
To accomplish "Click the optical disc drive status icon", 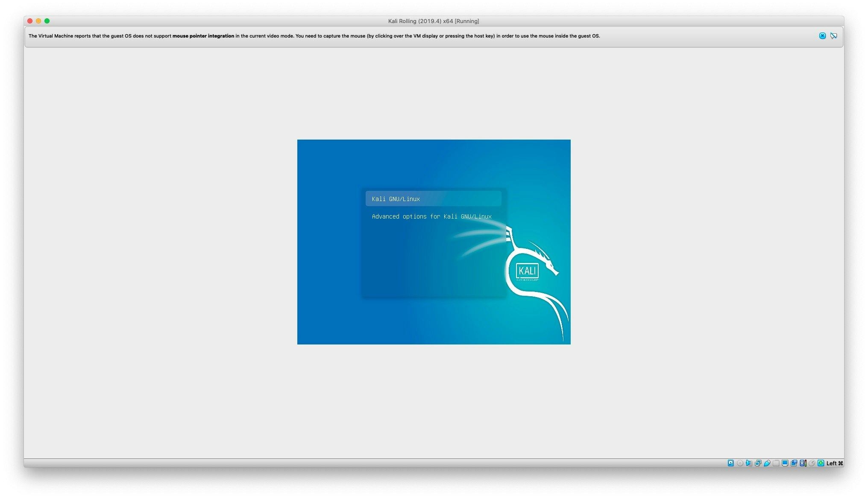I will (x=740, y=463).
